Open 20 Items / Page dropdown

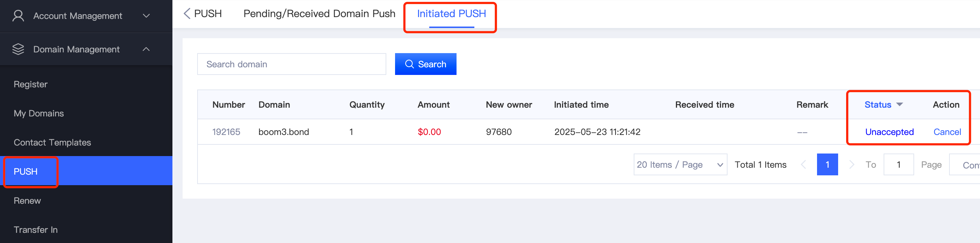click(680, 164)
